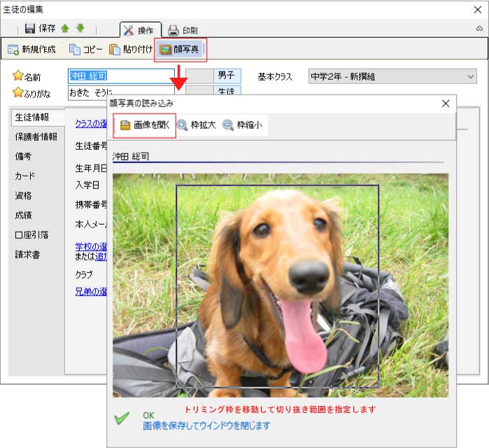Viewport: 489px width, 448px height.
Task: Click the 追加 link after または
Action: pyautogui.click(x=101, y=256)
